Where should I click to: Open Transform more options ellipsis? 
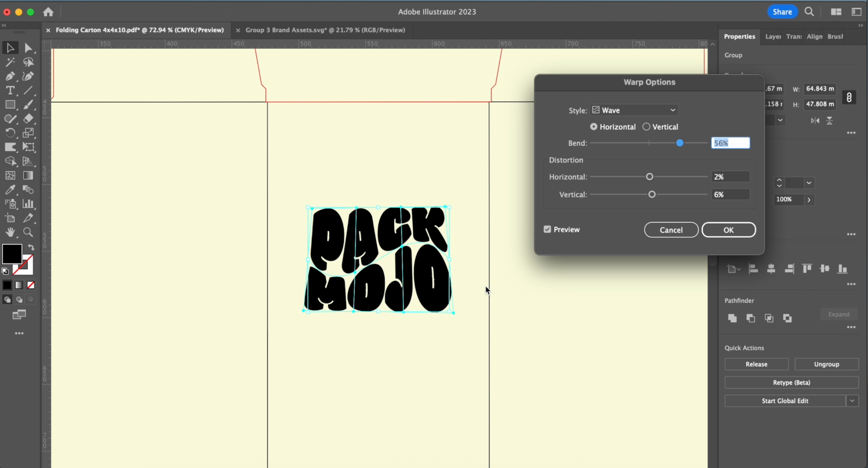point(851,133)
